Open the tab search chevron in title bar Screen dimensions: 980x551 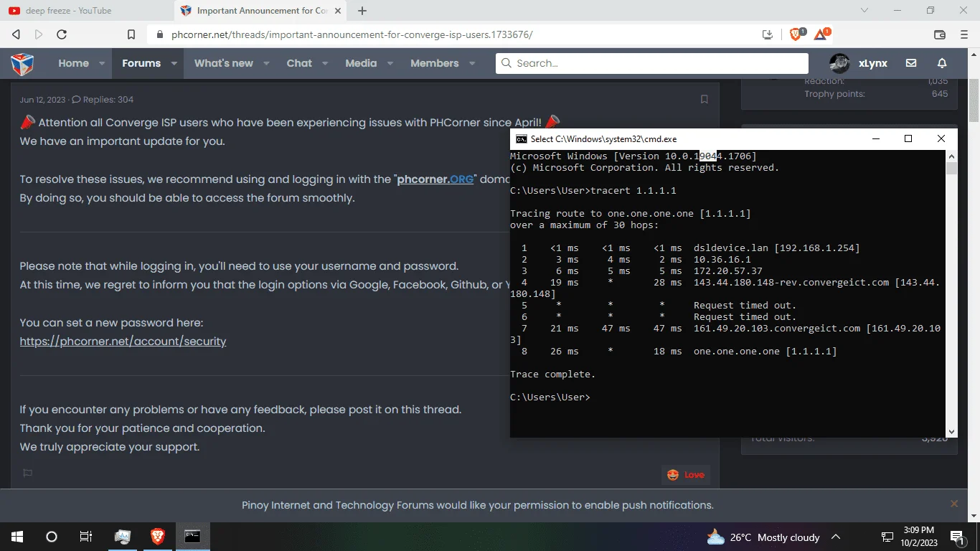pyautogui.click(x=864, y=11)
